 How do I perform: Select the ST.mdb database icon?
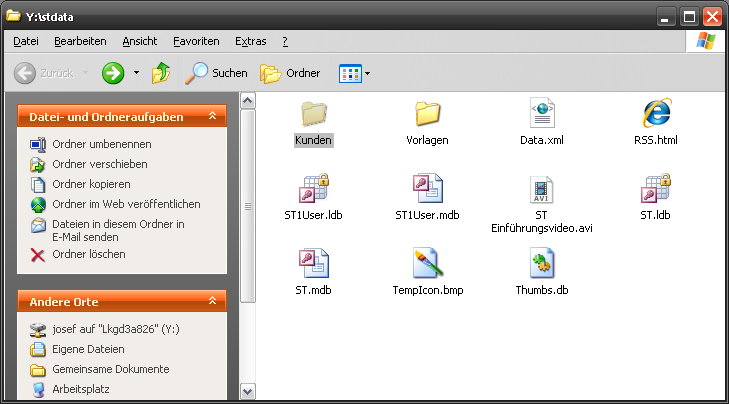[x=313, y=263]
